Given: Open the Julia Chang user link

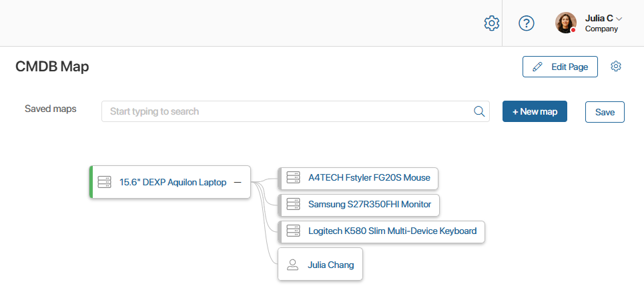Looking at the screenshot, I should 330,265.
